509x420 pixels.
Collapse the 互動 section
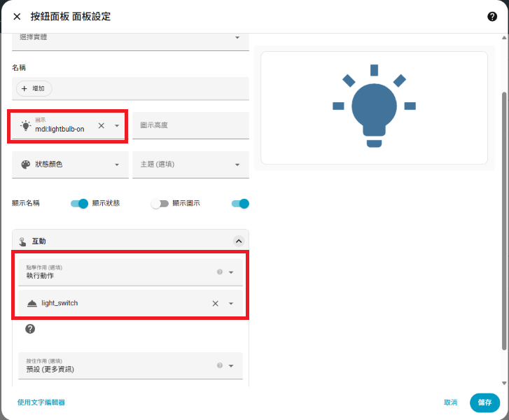[x=238, y=241]
